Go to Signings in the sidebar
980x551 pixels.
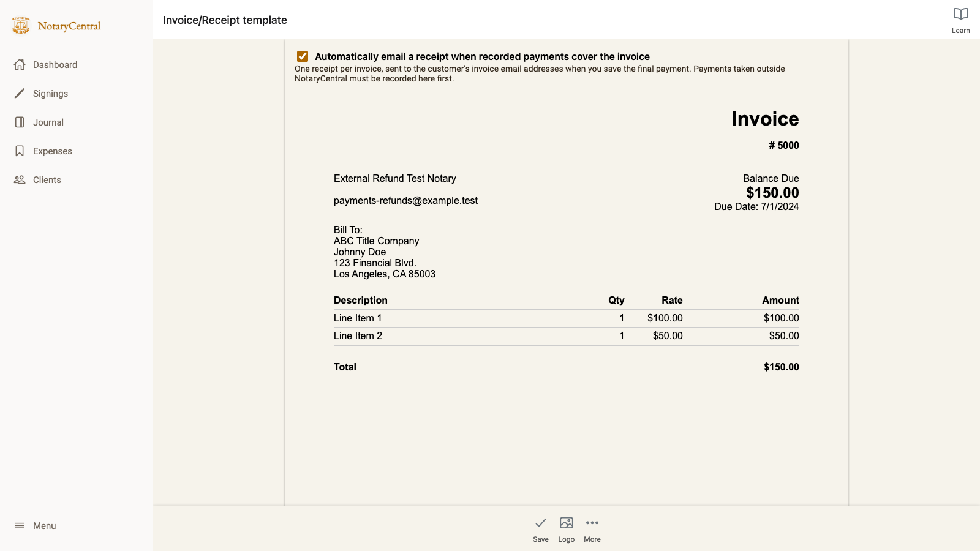(x=50, y=94)
